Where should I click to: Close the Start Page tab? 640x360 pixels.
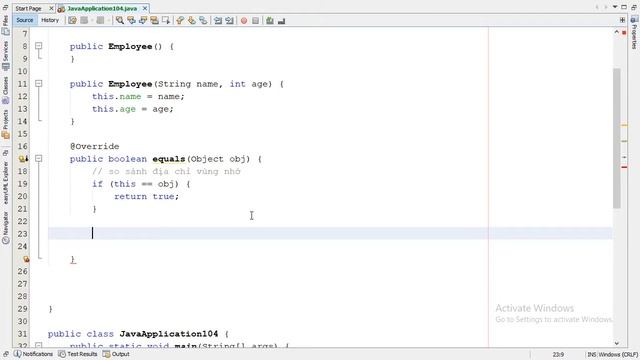click(x=51, y=8)
